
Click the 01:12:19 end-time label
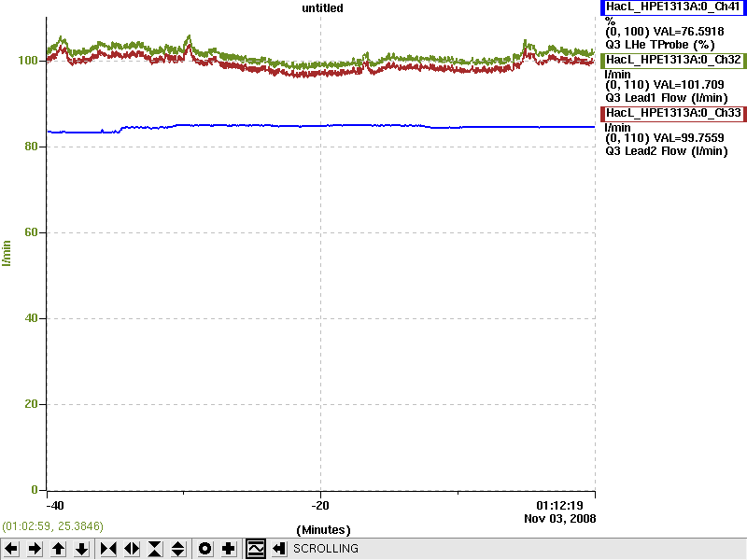tap(559, 506)
